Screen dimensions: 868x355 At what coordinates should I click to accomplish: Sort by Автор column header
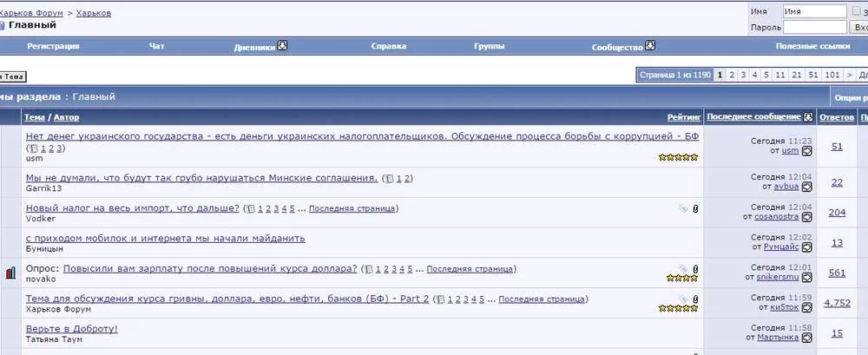pos(67,117)
